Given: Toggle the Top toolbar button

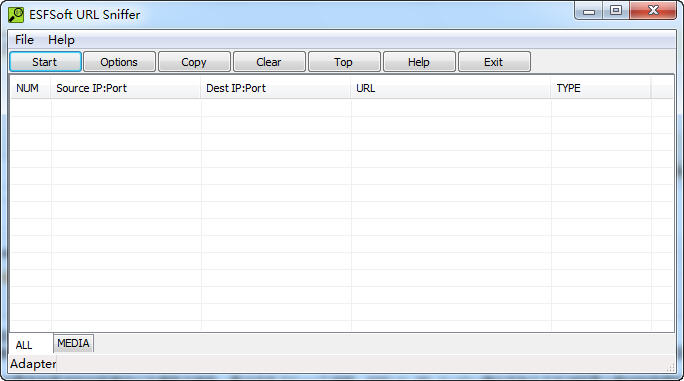Looking at the screenshot, I should 344,62.
